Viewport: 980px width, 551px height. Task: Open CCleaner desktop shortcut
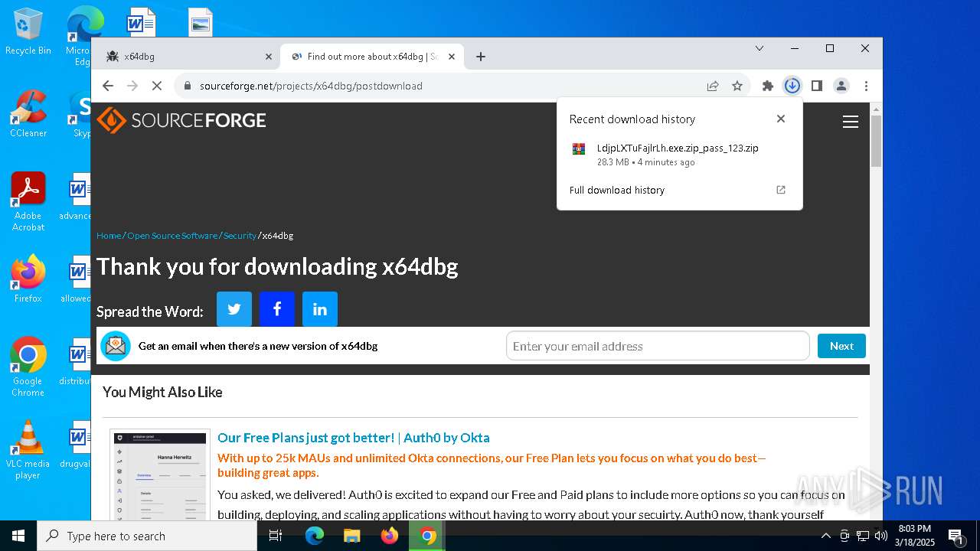(x=28, y=114)
